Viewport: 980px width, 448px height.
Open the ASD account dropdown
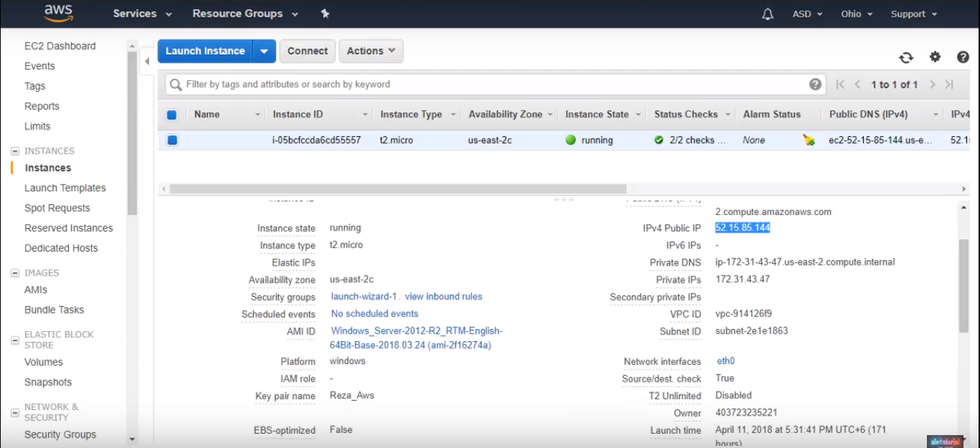click(x=807, y=14)
